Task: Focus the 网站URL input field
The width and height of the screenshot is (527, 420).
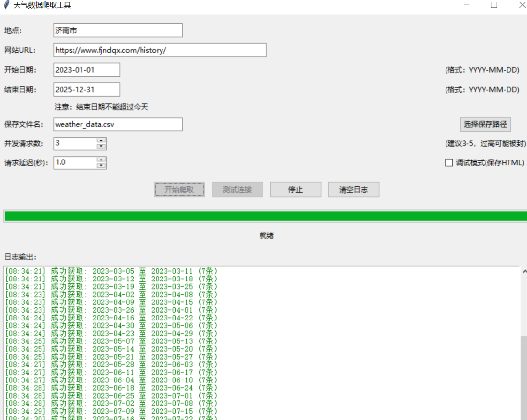Action: point(160,50)
